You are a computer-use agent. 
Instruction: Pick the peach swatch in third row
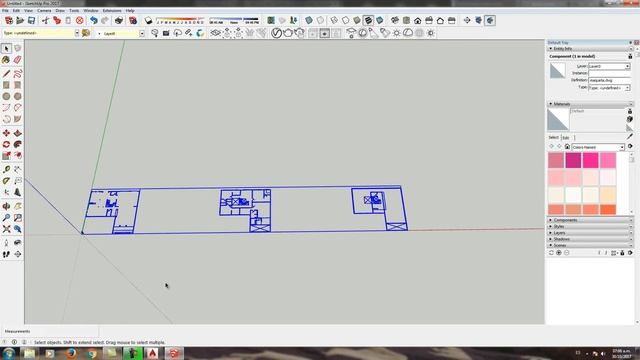[x=608, y=195]
